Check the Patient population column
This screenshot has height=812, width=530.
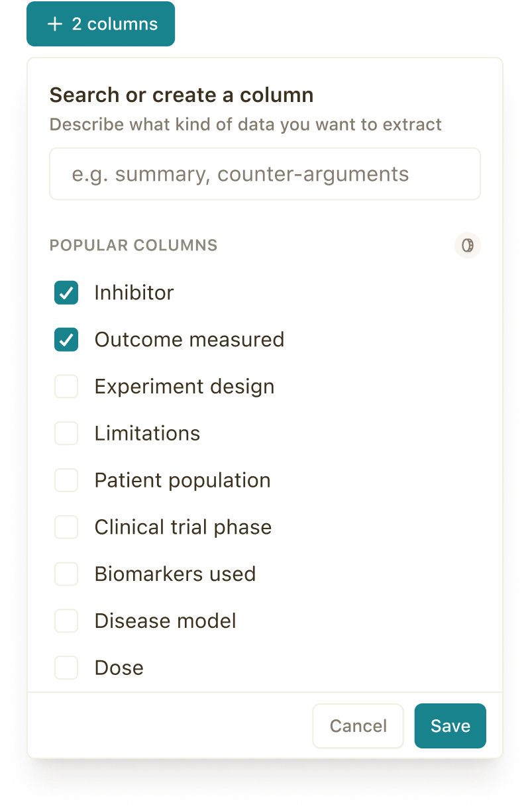66,480
